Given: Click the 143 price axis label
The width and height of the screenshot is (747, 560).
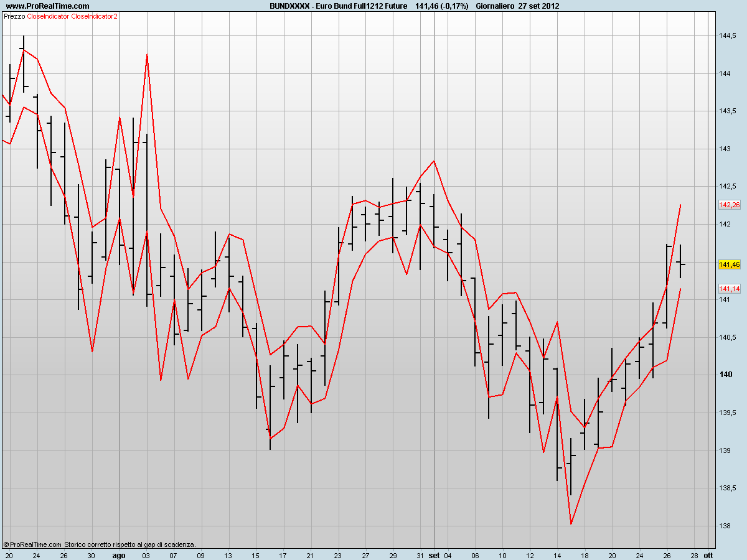Looking at the screenshot, I should (725, 149).
